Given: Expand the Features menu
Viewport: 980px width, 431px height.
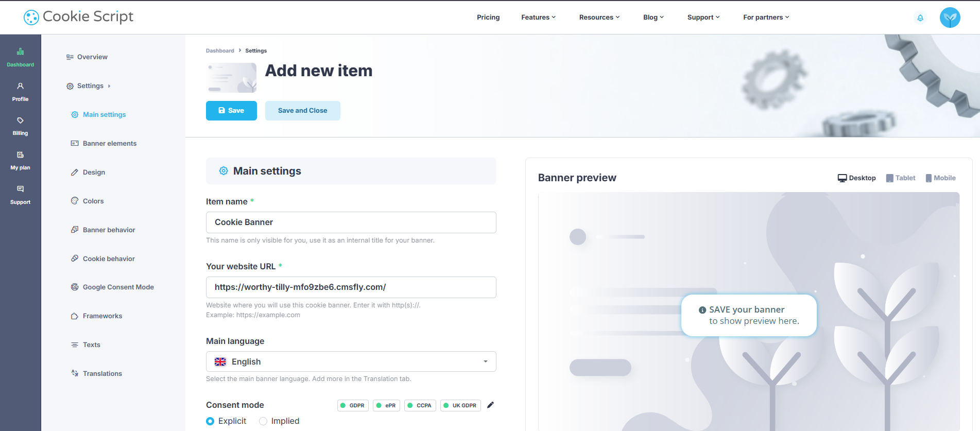Looking at the screenshot, I should 538,18.
